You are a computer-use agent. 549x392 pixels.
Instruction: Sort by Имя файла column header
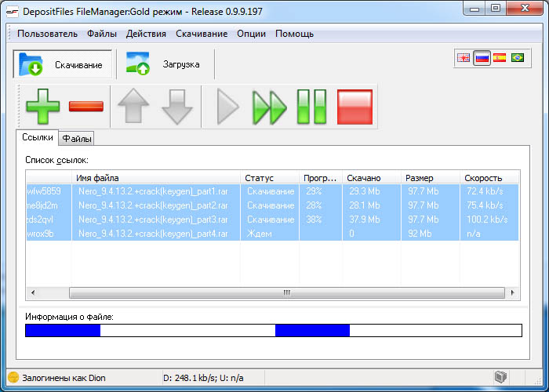(156, 178)
